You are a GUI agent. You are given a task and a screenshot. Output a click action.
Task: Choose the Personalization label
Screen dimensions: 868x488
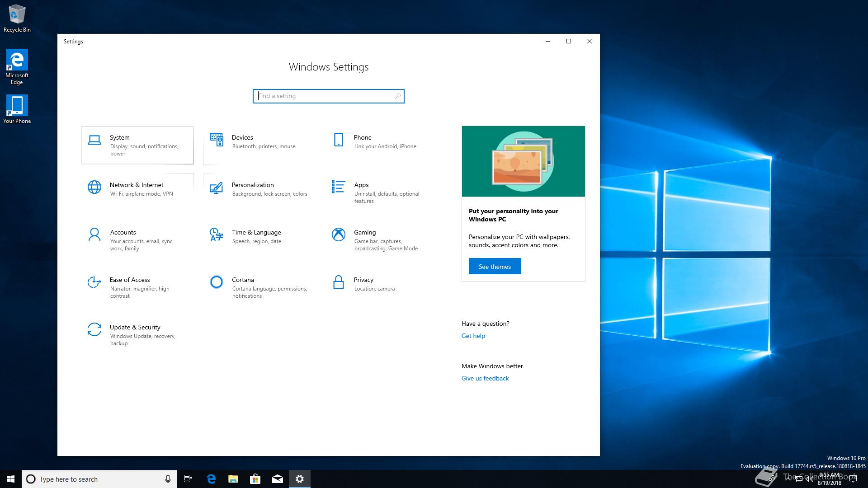click(x=253, y=185)
